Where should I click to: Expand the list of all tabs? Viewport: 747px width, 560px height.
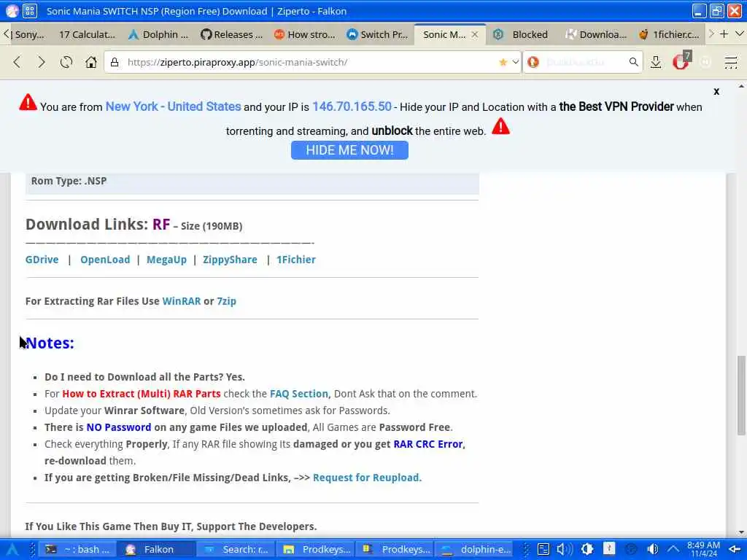pos(740,34)
